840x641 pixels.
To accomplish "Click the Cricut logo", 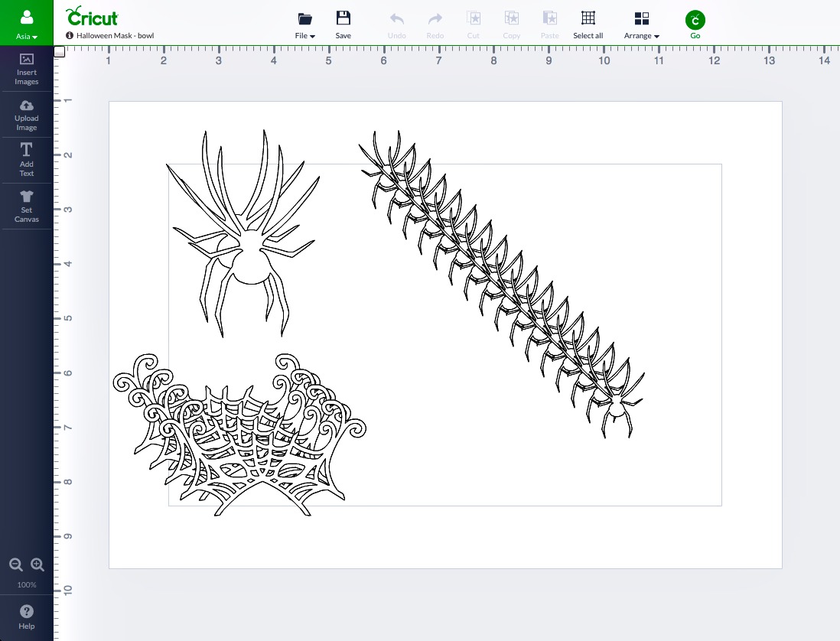I will coord(92,16).
